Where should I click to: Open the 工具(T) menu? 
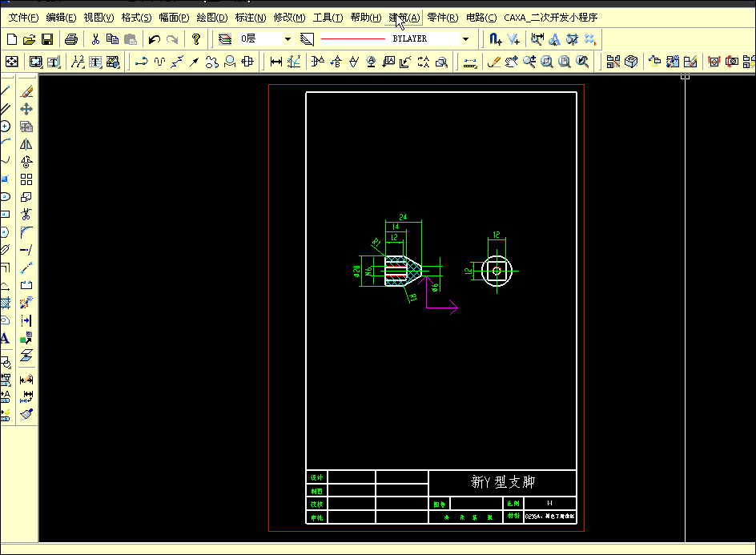coord(328,18)
